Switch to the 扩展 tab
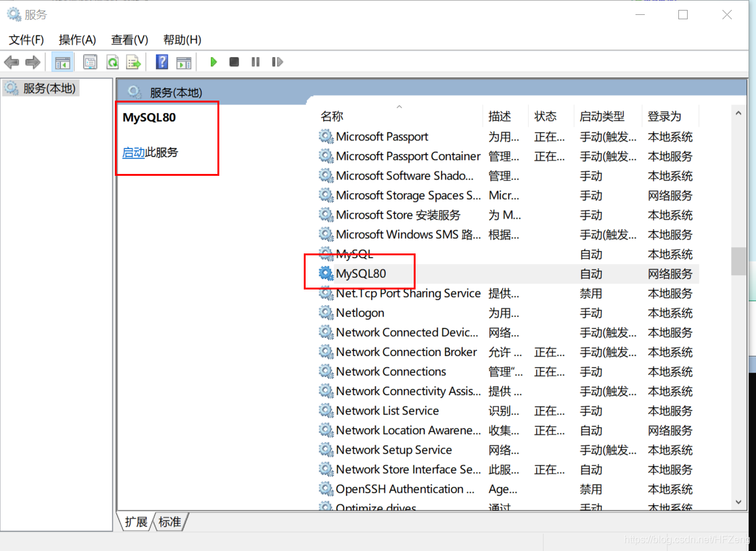This screenshot has width=756, height=551. [136, 522]
